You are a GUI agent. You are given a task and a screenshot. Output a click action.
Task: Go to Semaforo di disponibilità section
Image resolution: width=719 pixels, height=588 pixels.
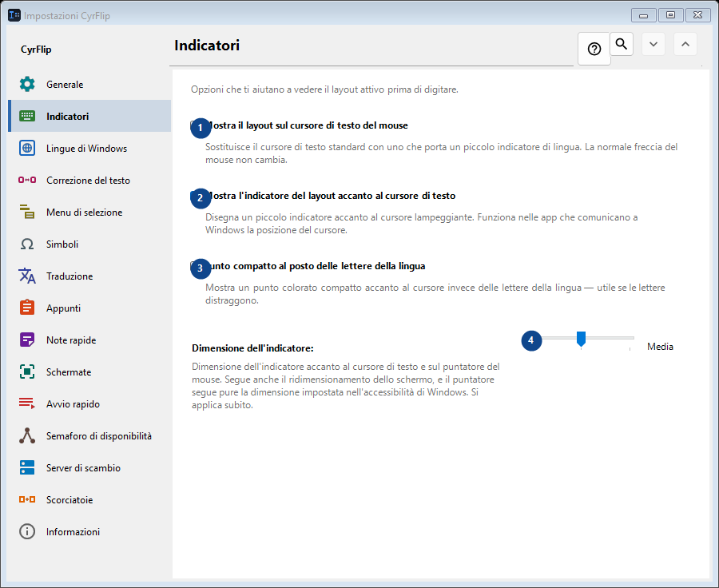coord(89,435)
